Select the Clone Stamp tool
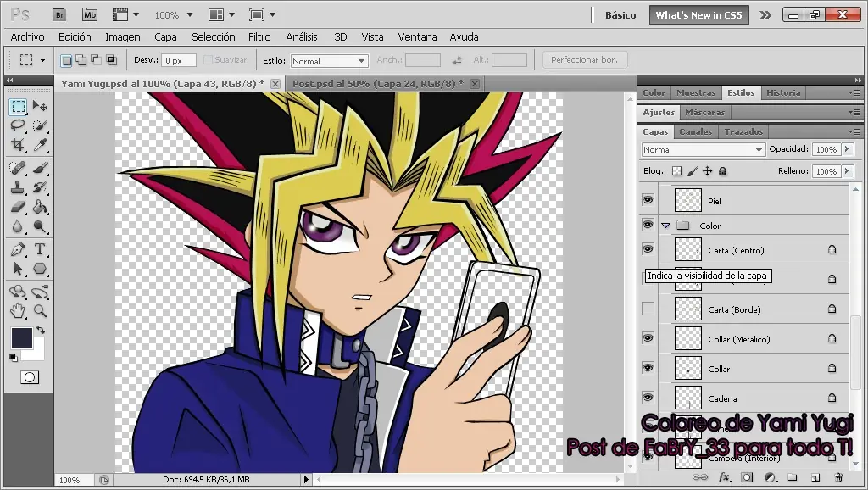The width and height of the screenshot is (868, 490). 17,187
